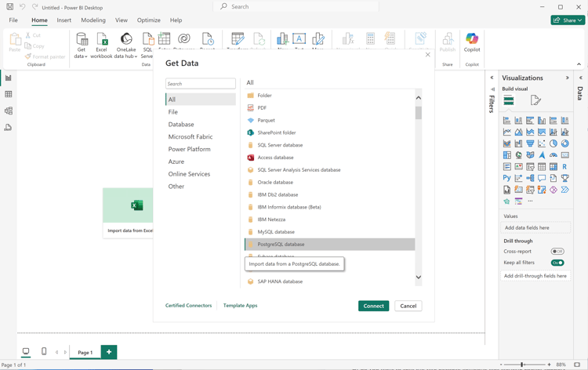Choose the Treemap visual
This screenshot has width=588, height=370.
[x=507, y=155]
